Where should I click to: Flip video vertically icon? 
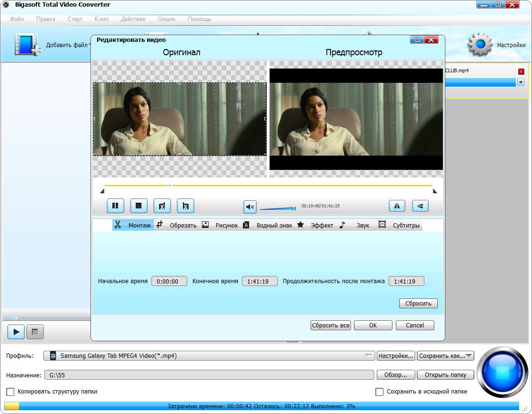click(x=420, y=206)
